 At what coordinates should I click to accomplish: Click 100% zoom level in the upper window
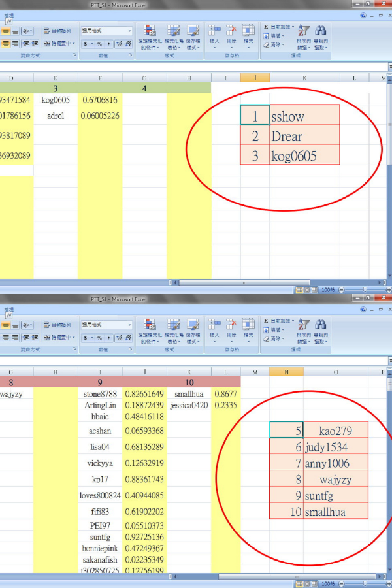pyautogui.click(x=328, y=290)
